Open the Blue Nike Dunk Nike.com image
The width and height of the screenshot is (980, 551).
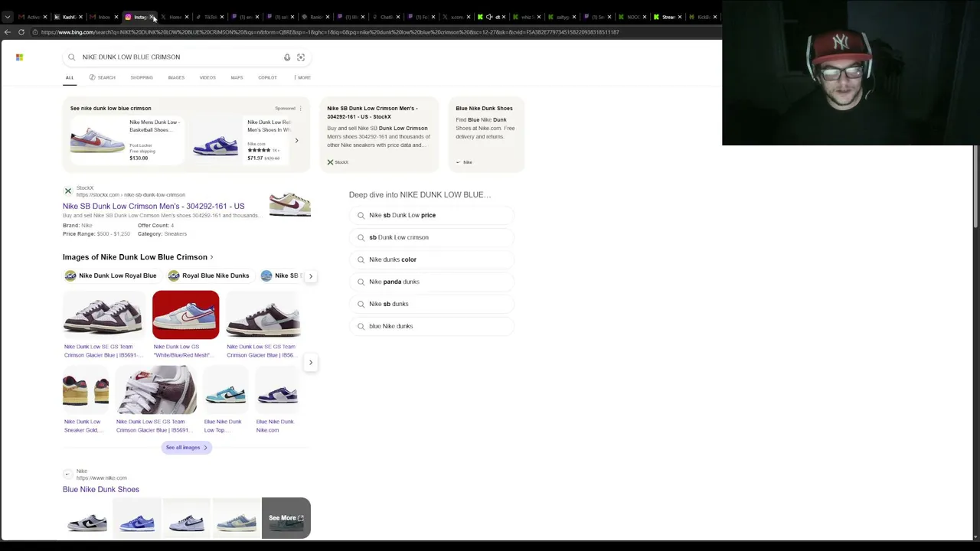coord(277,390)
